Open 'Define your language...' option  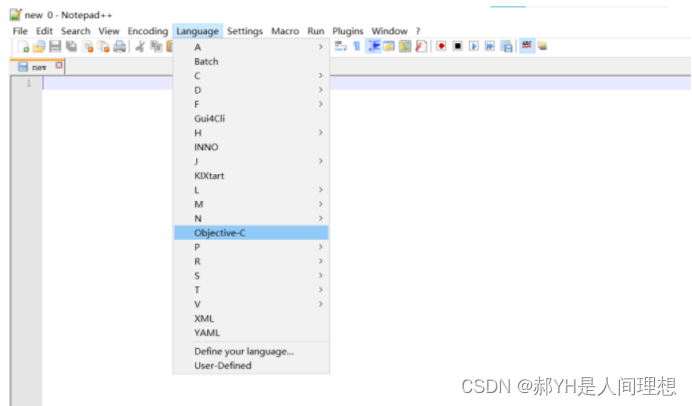(x=251, y=352)
